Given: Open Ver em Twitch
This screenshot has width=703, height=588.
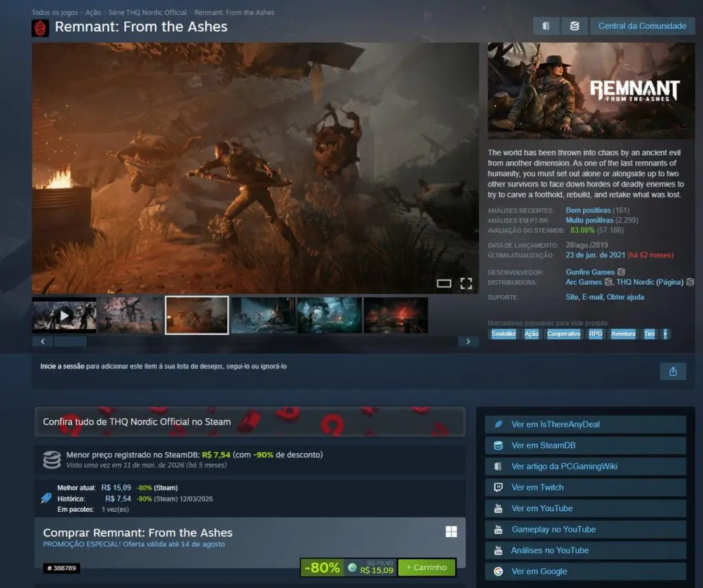Looking at the screenshot, I should coord(586,487).
